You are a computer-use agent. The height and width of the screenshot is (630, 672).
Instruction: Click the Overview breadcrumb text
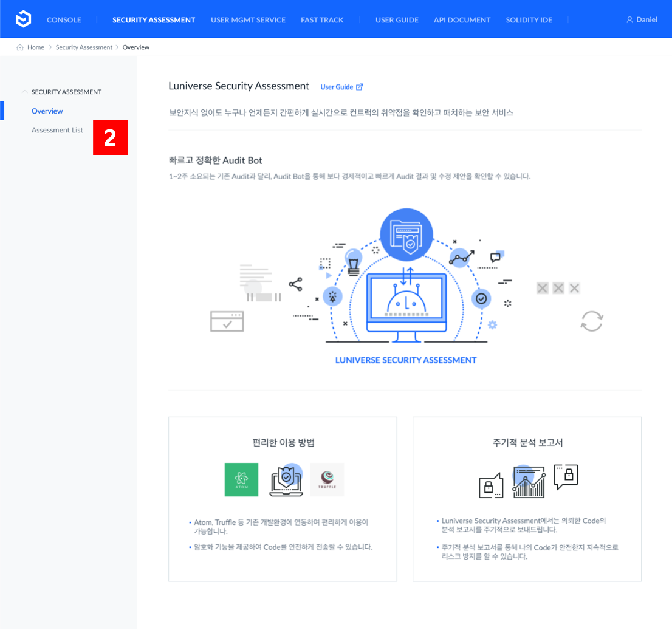pos(136,47)
